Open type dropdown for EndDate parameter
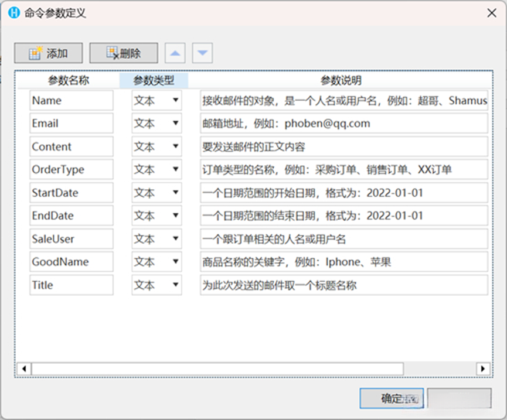 click(x=157, y=216)
